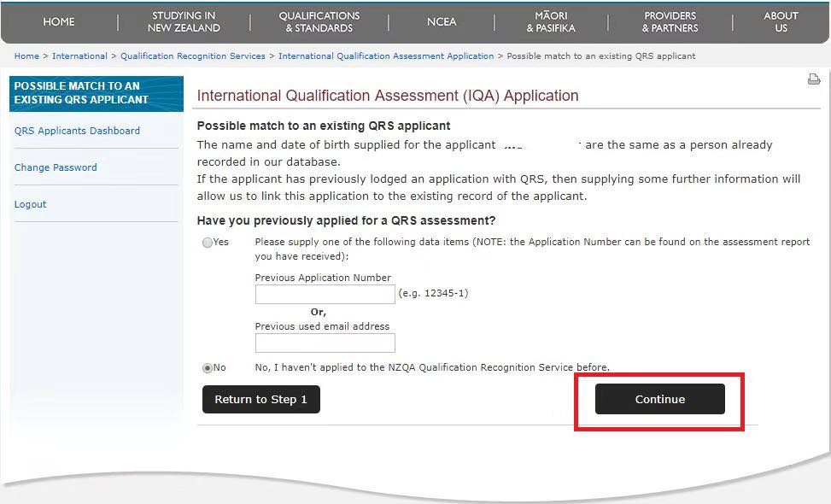Click the Return to Step 1 button
Viewport: 831px width, 504px height.
[260, 400]
